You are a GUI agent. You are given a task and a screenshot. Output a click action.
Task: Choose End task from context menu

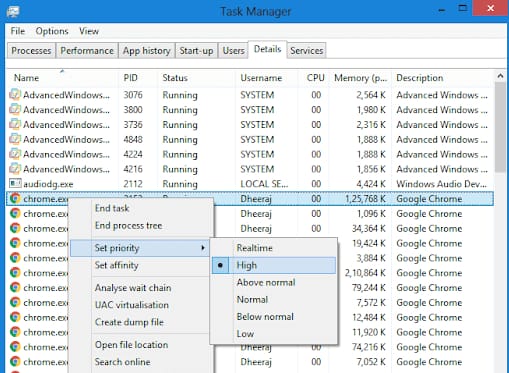point(140,208)
